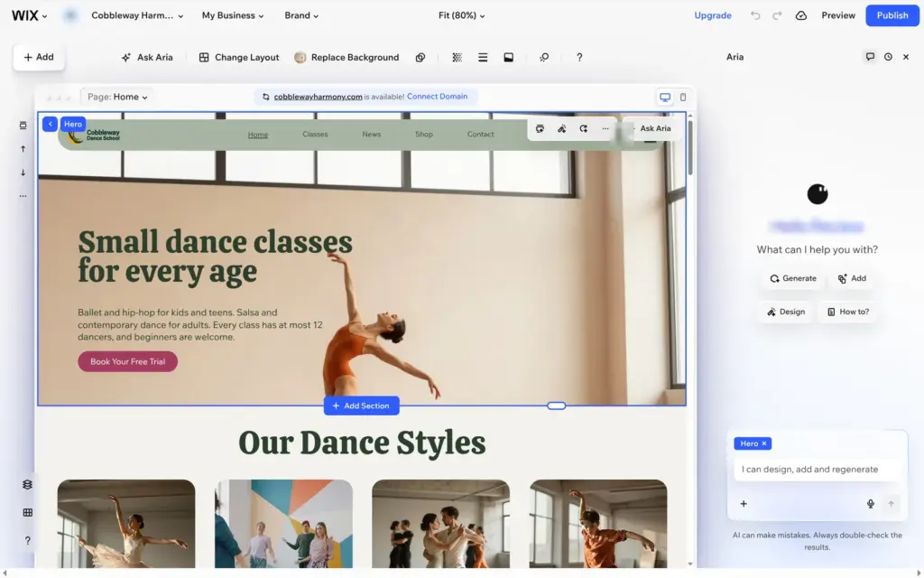Remove the Hero tag from Aria prompt
924x578 pixels.
pos(764,443)
